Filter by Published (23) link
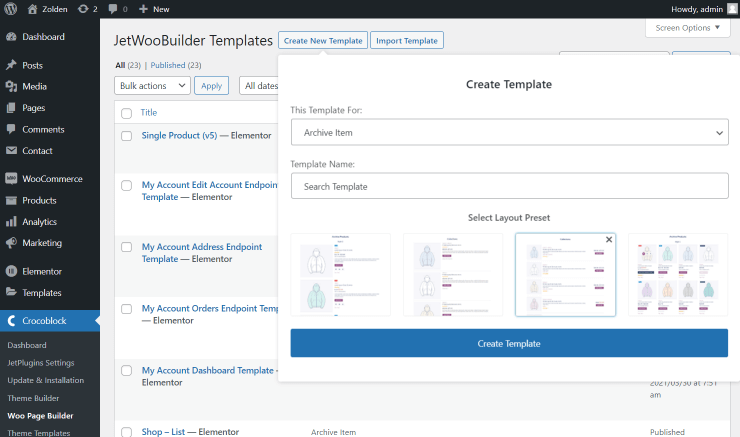The height and width of the screenshot is (437, 740). click(x=176, y=65)
